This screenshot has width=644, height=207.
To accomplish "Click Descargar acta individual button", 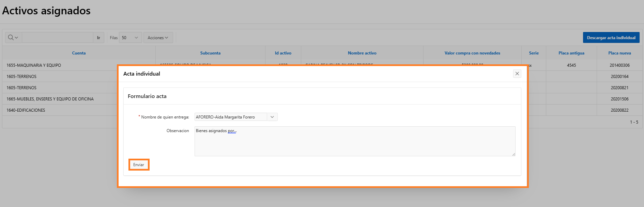I will 611,37.
